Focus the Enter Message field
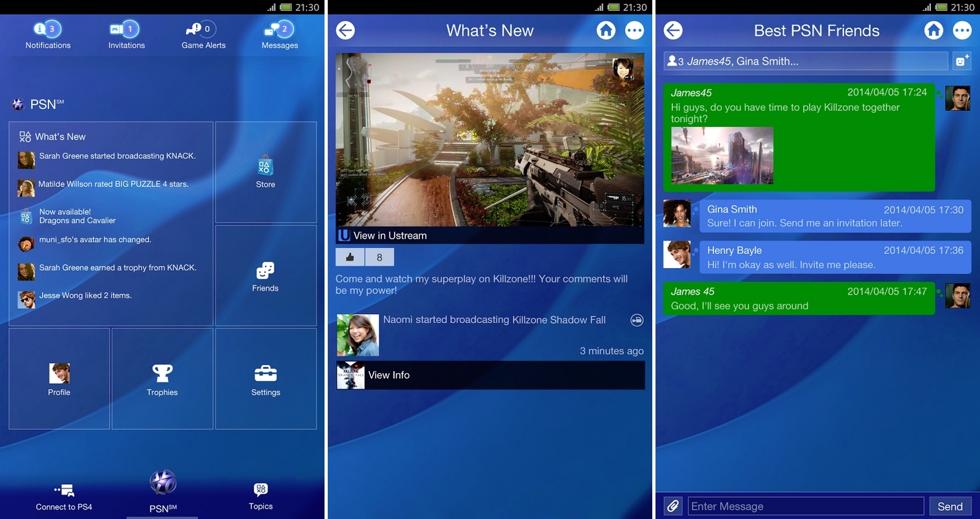Screen dimensions: 980x519 coord(806,506)
